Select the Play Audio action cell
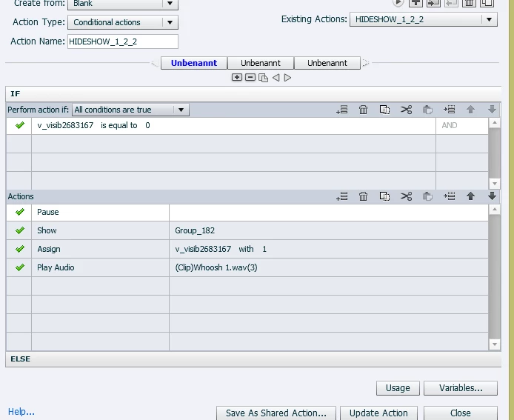The image size is (514, 420). pyautogui.click(x=100, y=267)
